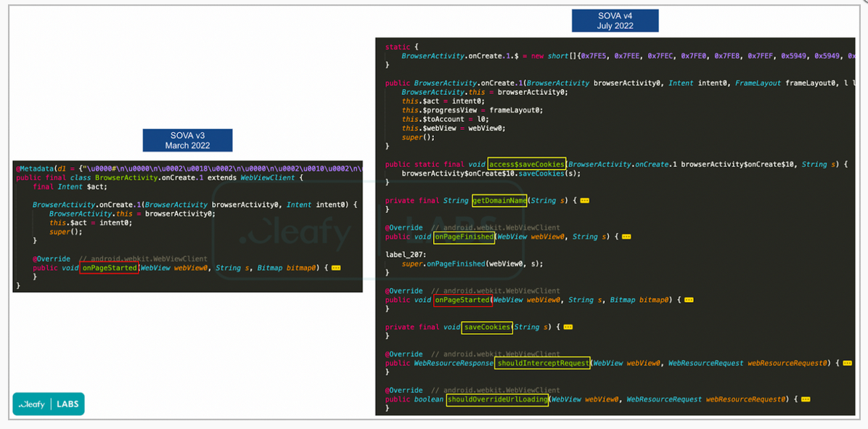
Task: Click the 'SOVA v3 March 2022' header label
Action: pos(188,140)
